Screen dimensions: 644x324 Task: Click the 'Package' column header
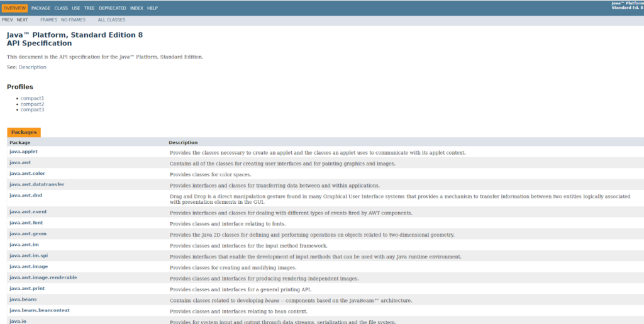pyautogui.click(x=19, y=142)
